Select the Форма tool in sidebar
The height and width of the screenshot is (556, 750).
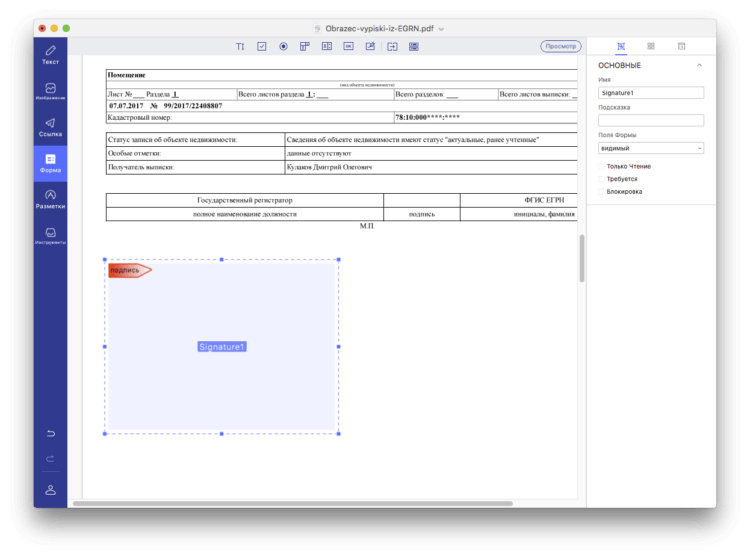[50, 163]
